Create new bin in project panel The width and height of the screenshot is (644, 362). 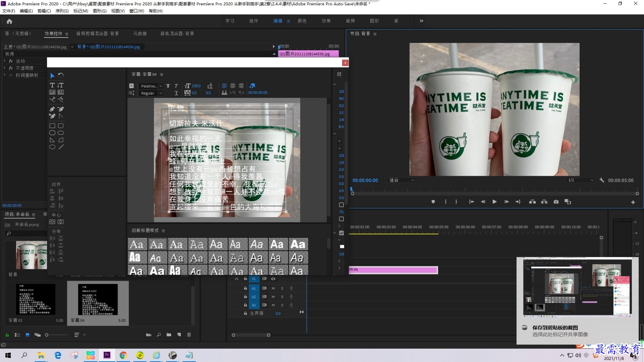point(169,335)
